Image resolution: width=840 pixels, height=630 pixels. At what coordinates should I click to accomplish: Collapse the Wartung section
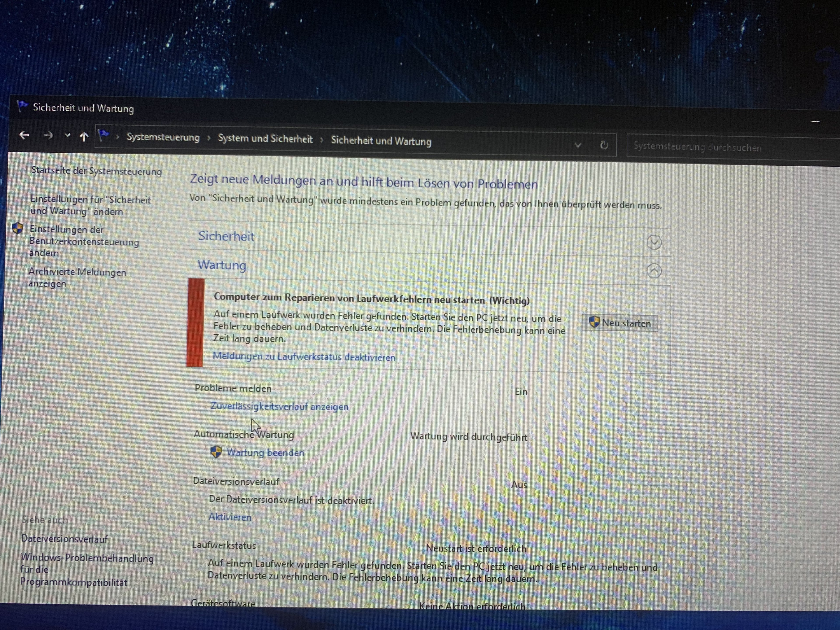pyautogui.click(x=654, y=271)
